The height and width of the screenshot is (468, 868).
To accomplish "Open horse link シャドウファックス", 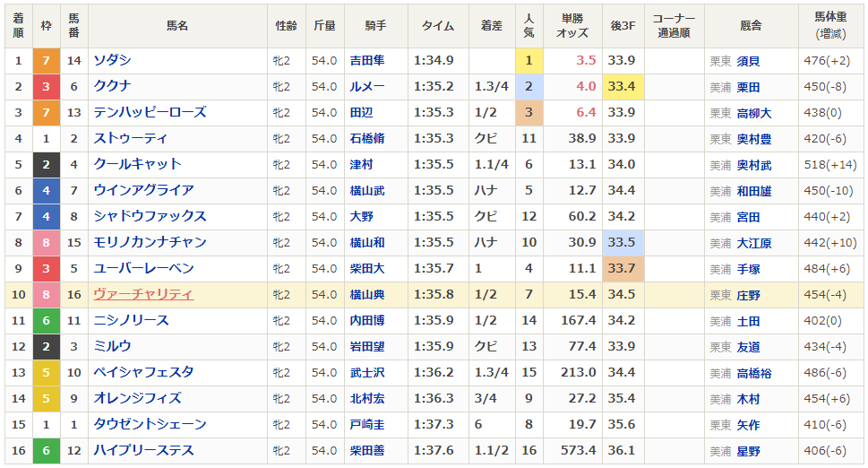I will point(150,216).
